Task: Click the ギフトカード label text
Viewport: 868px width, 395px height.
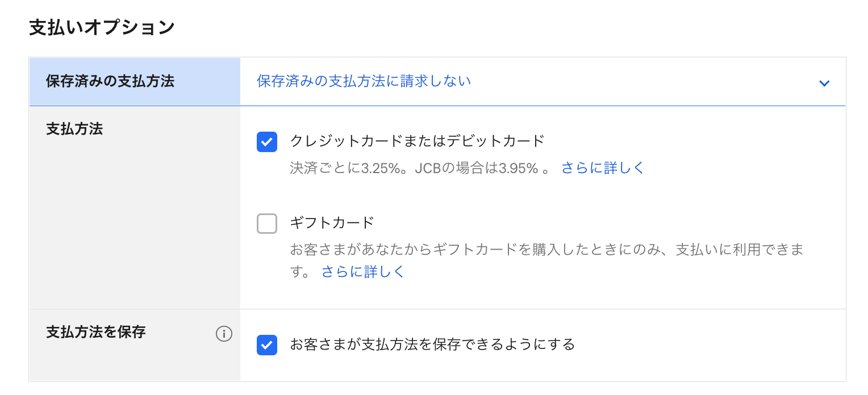Action: tap(332, 222)
